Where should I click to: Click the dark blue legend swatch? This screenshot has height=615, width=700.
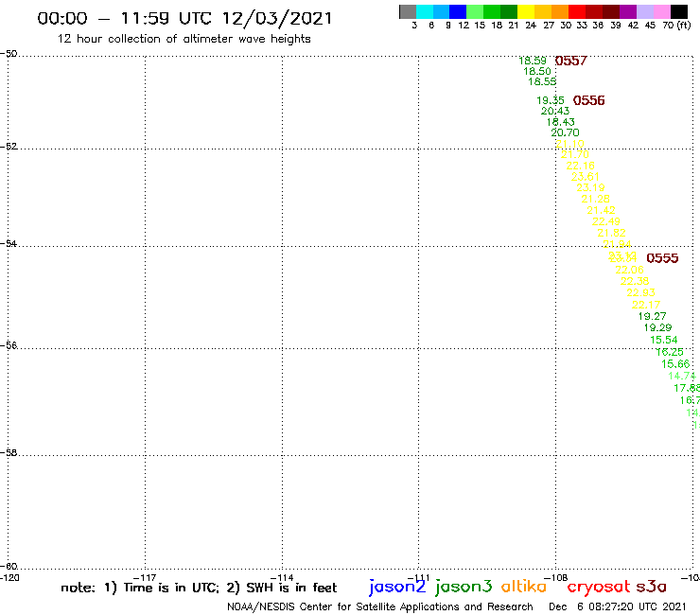pyautogui.click(x=458, y=11)
